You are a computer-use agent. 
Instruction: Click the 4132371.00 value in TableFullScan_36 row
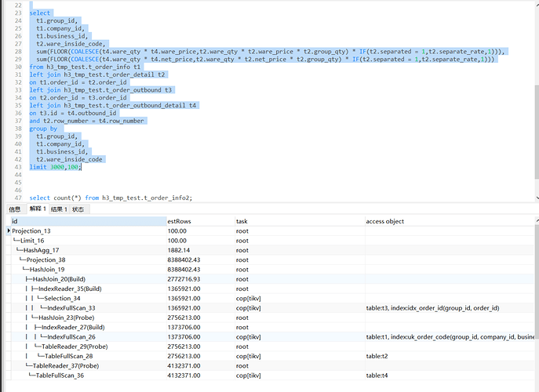coord(184,376)
